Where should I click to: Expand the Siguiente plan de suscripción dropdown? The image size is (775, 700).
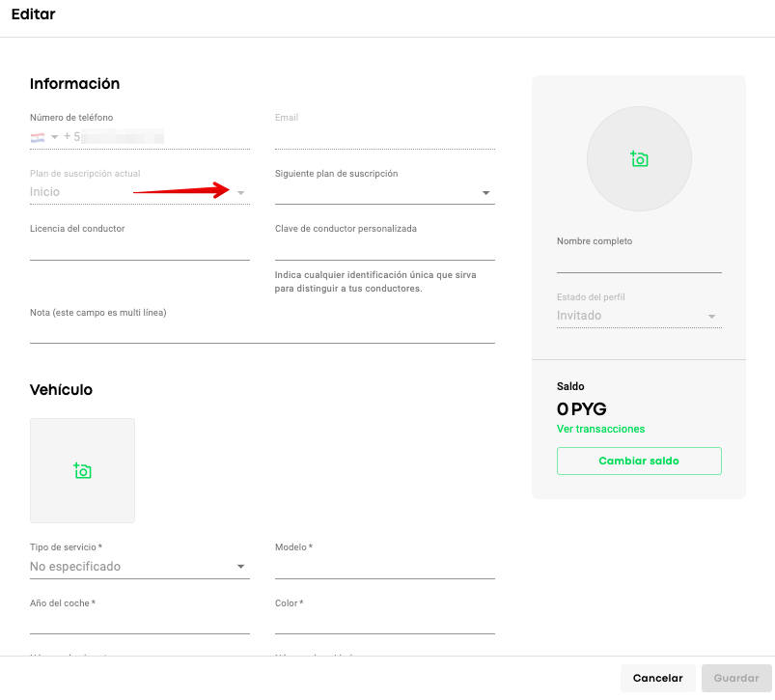coord(485,193)
